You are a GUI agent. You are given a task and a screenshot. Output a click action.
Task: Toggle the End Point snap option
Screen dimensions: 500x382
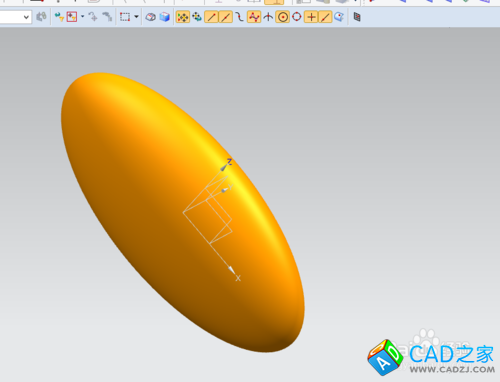[x=211, y=17]
